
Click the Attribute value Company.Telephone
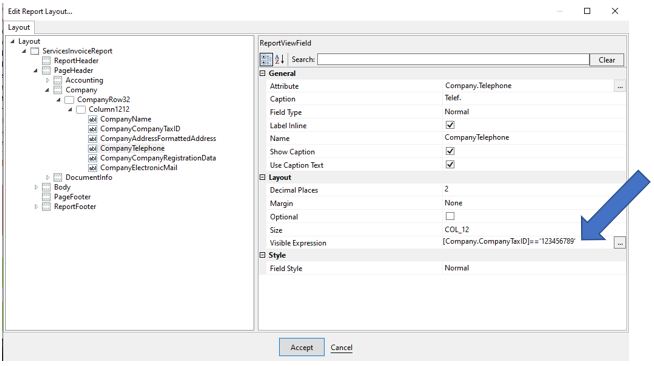click(x=478, y=85)
